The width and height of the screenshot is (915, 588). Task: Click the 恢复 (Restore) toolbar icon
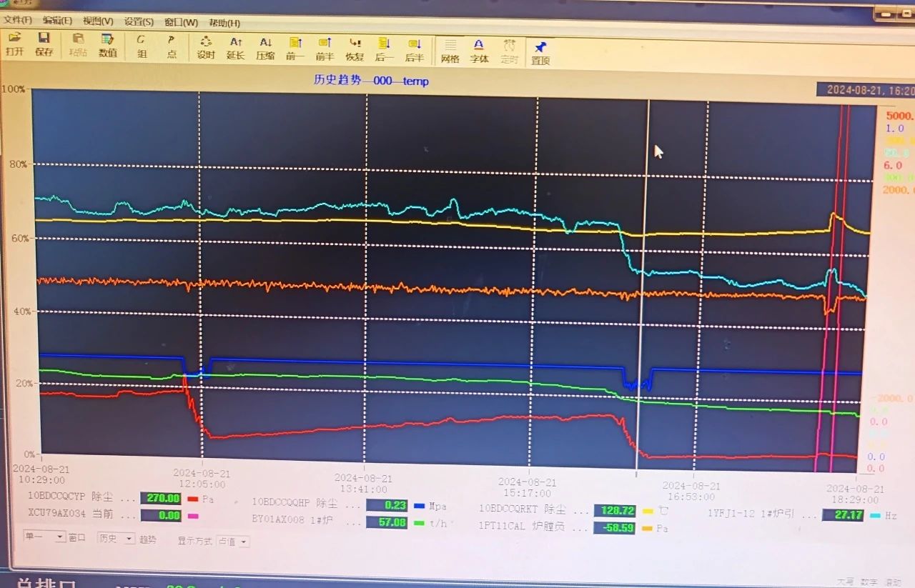coord(355,50)
